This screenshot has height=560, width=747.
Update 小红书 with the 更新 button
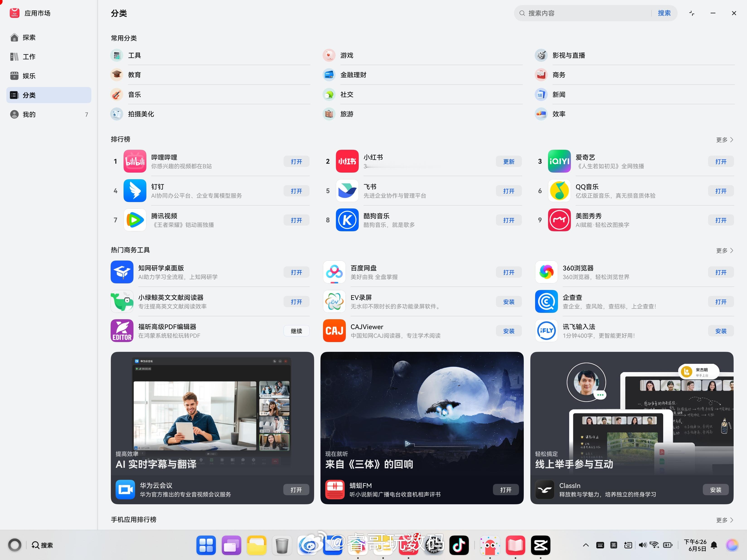[x=509, y=162]
